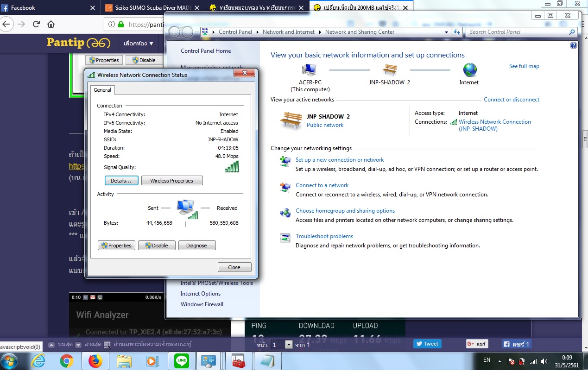Switch to the ทุเรียนหมอนทอง browser tab
The height and width of the screenshot is (372, 588).
click(x=257, y=8)
